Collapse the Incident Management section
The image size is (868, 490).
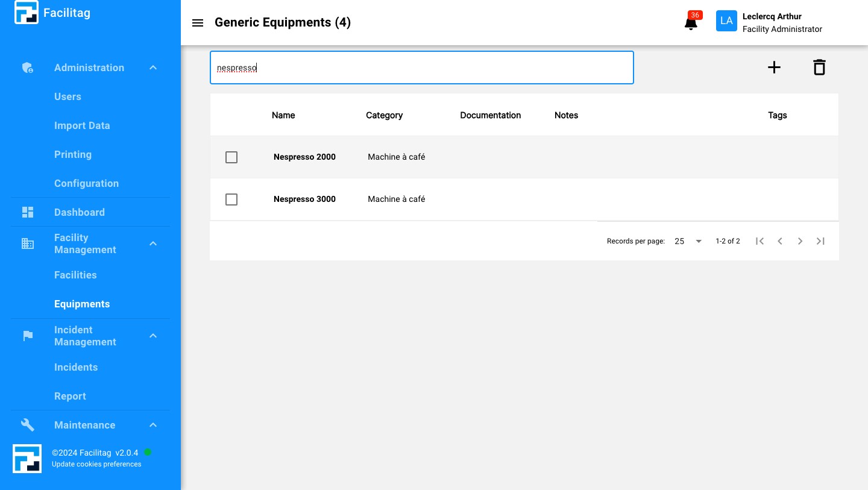coord(153,336)
